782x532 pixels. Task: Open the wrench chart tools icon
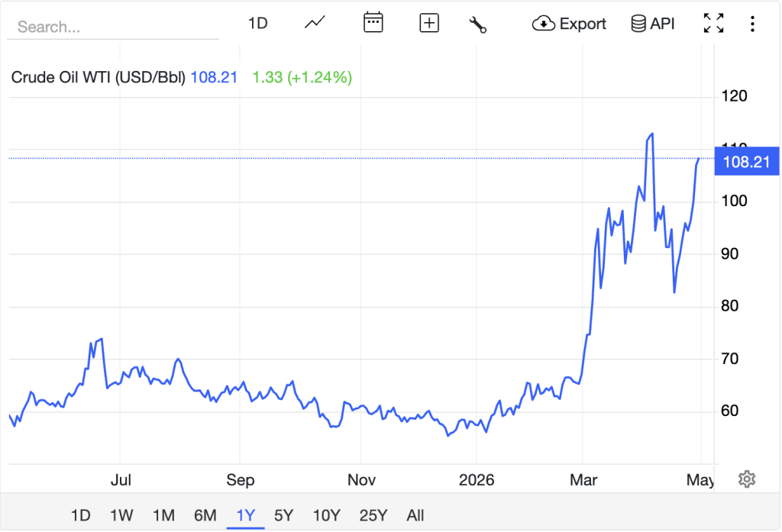click(478, 24)
